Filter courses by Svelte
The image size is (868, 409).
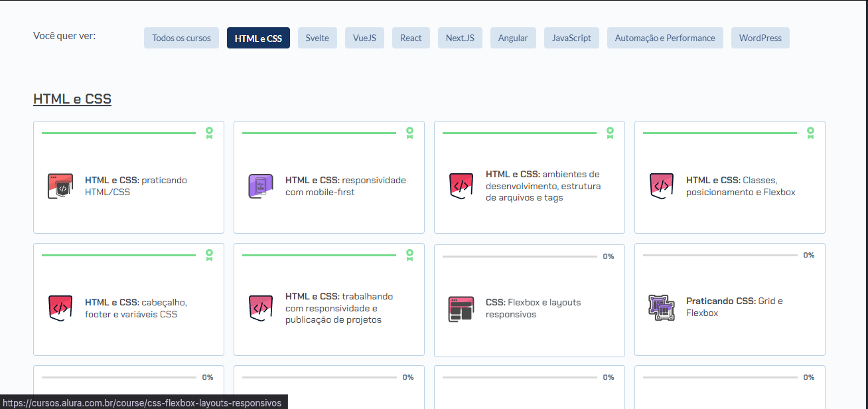point(317,38)
